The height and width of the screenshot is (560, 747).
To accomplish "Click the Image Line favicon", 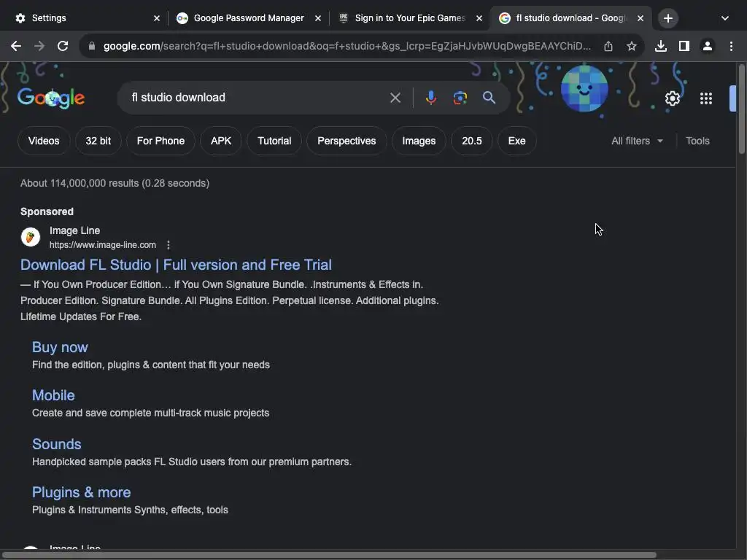I will click(x=31, y=237).
